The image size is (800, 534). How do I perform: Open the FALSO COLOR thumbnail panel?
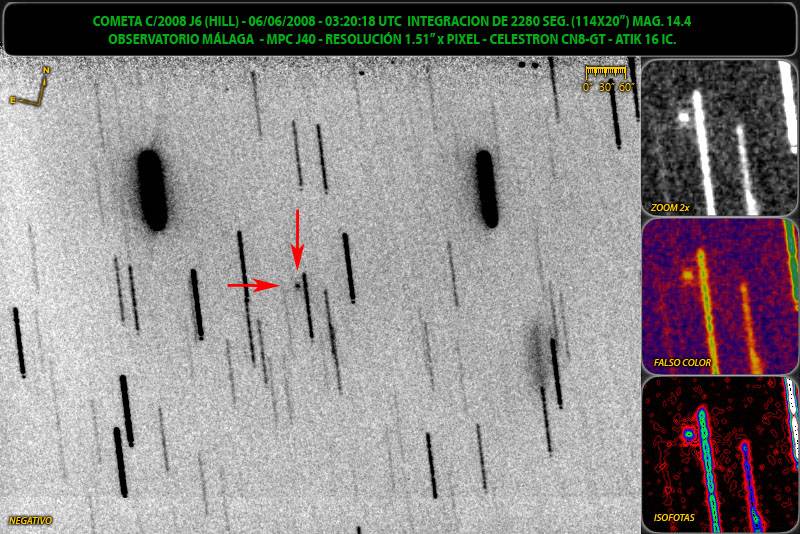coord(719,296)
